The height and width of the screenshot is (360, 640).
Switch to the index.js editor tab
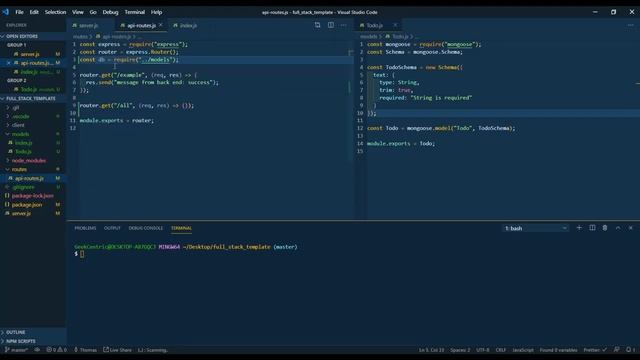coord(188,25)
